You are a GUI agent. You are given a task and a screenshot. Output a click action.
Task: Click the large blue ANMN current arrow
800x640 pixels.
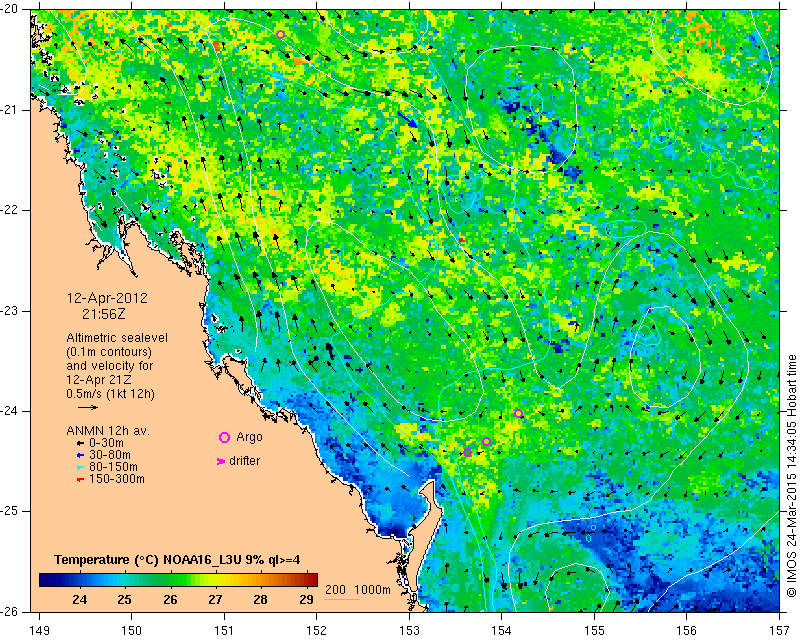pyautogui.click(x=407, y=119)
